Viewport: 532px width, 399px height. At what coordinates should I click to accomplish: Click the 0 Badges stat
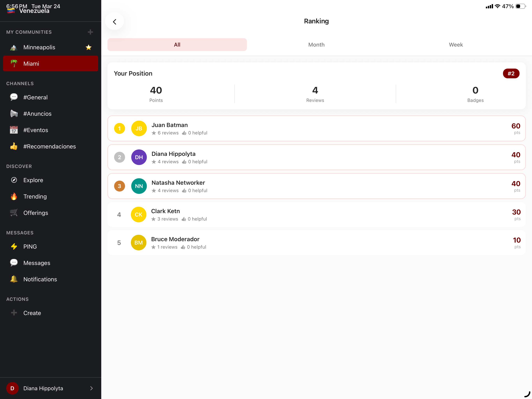(x=475, y=94)
